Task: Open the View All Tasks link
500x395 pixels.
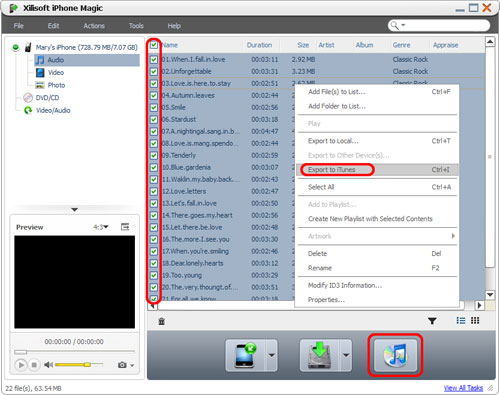Action: (463, 388)
